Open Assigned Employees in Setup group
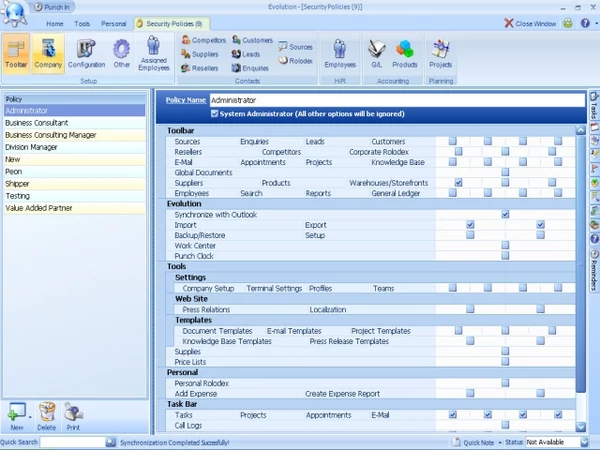This screenshot has width=600, height=450. click(154, 53)
